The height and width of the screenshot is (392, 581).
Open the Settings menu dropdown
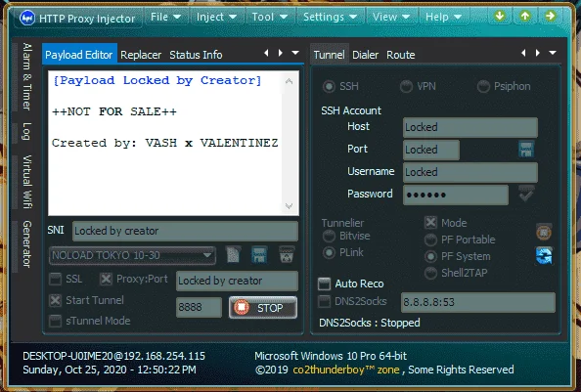click(x=330, y=17)
